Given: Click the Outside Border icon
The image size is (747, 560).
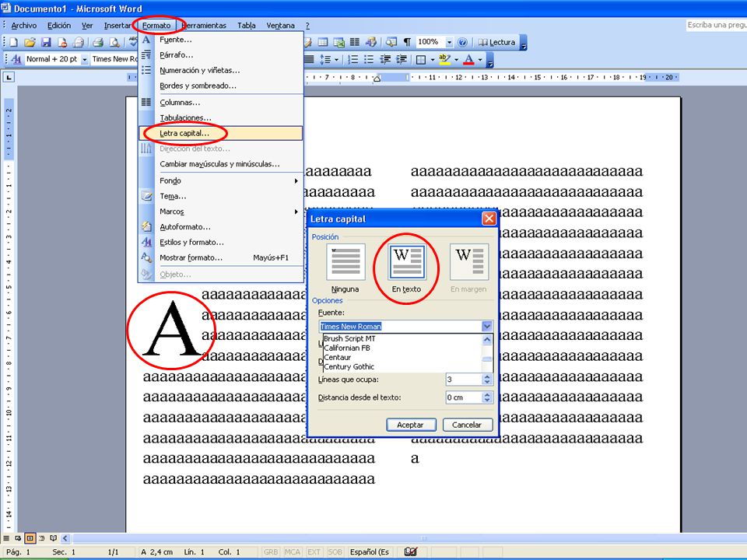Looking at the screenshot, I should 421,60.
